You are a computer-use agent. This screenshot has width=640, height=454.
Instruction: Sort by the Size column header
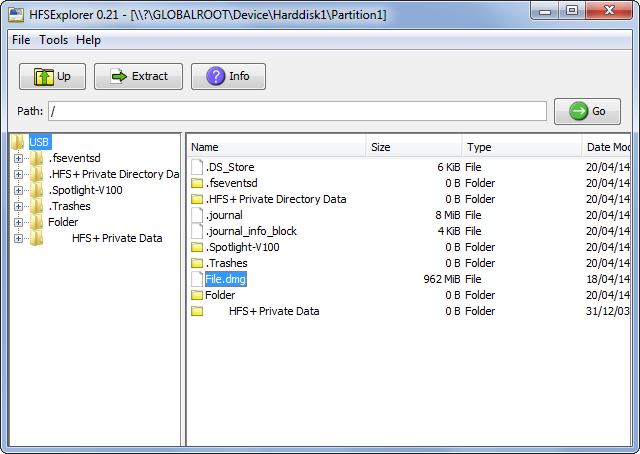414,147
